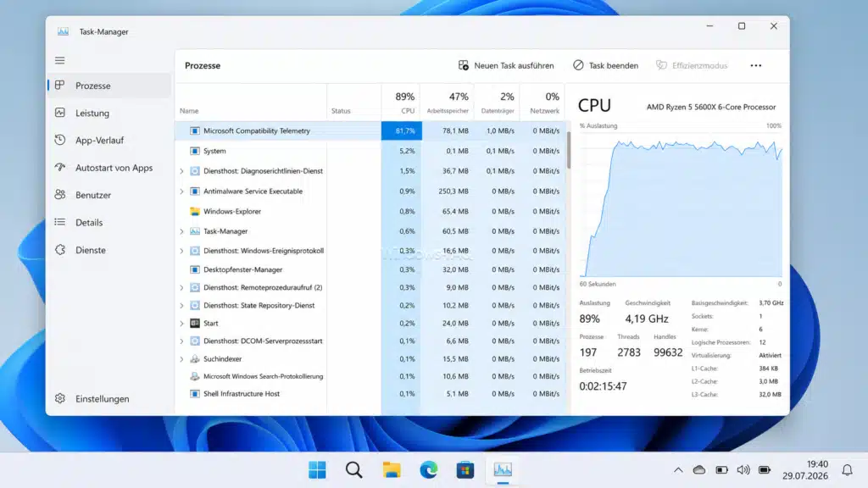Click the Einstellungen gear icon

click(x=60, y=398)
